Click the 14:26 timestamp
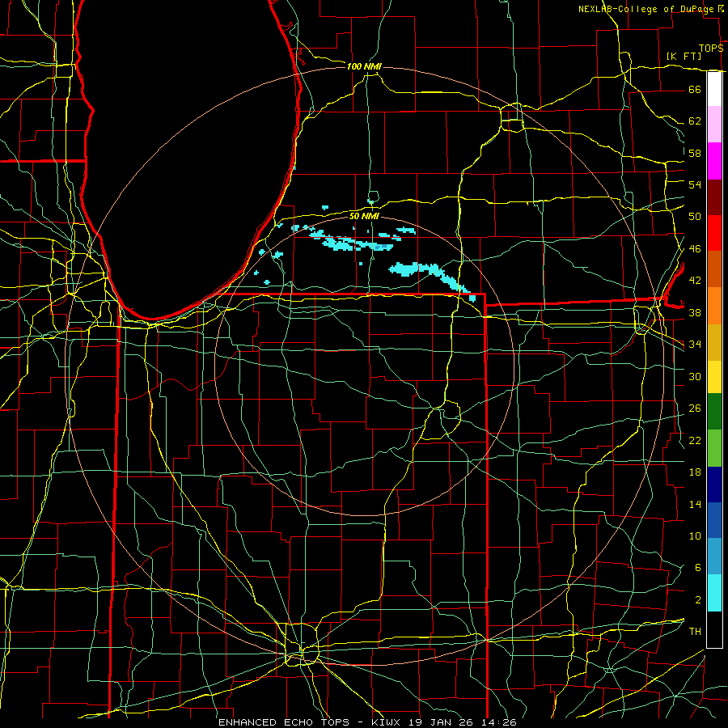 [499, 722]
